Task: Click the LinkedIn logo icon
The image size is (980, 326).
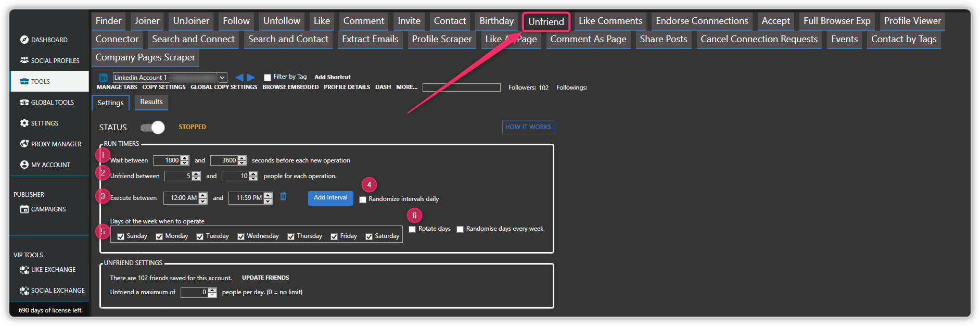Action: 104,78
